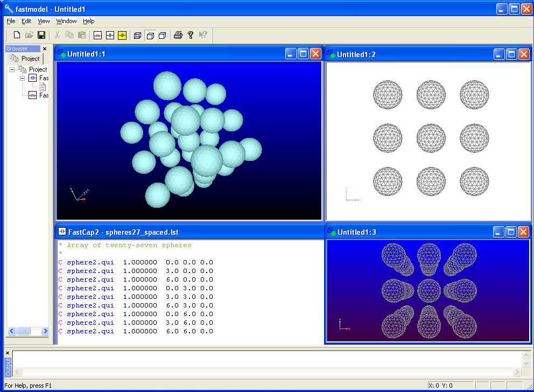The width and height of the screenshot is (534, 392).
Task: Close the Output panel with its X
Action: tap(8, 353)
